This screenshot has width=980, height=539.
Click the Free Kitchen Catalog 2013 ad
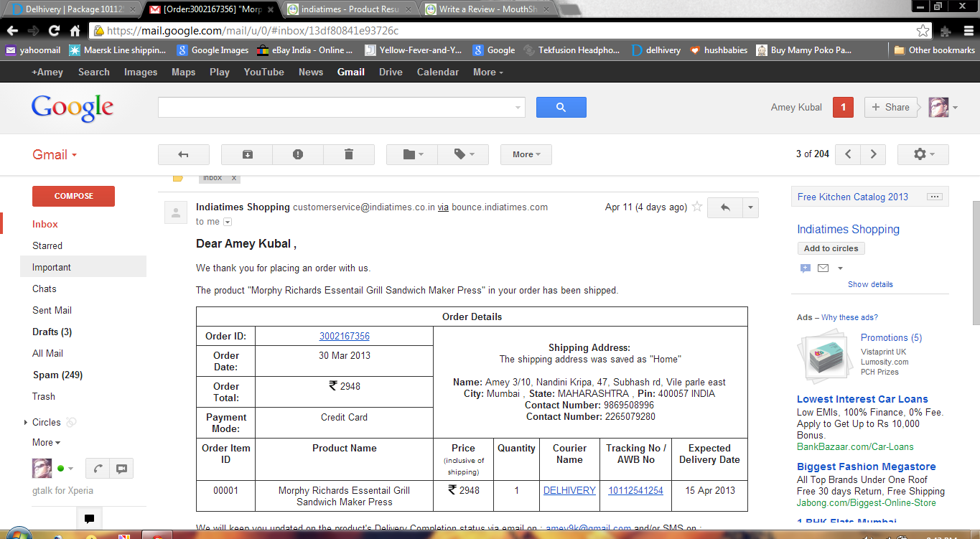853,197
